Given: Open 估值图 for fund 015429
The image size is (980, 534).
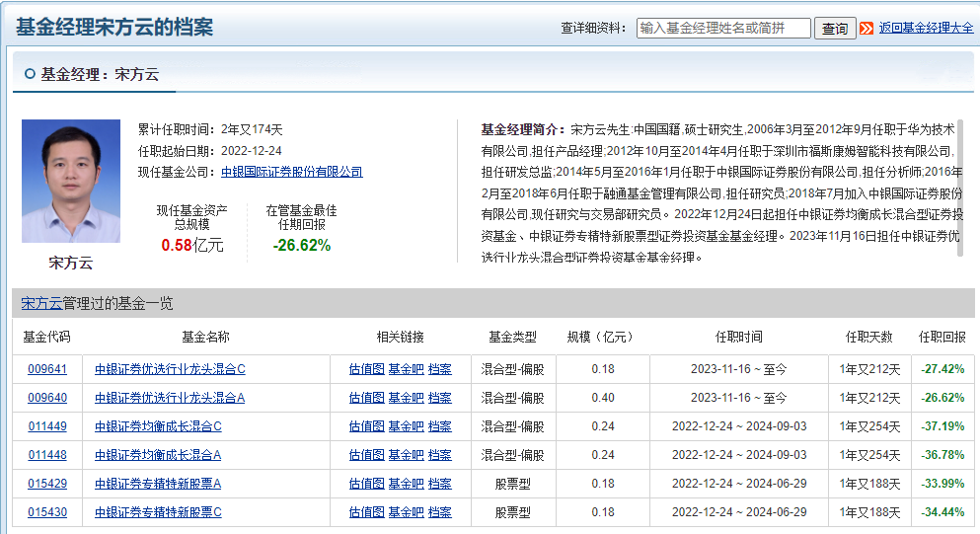Looking at the screenshot, I should click(x=366, y=484).
